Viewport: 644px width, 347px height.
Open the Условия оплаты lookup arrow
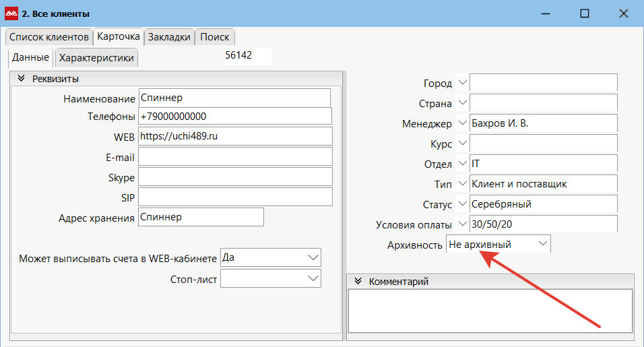pyautogui.click(x=463, y=224)
